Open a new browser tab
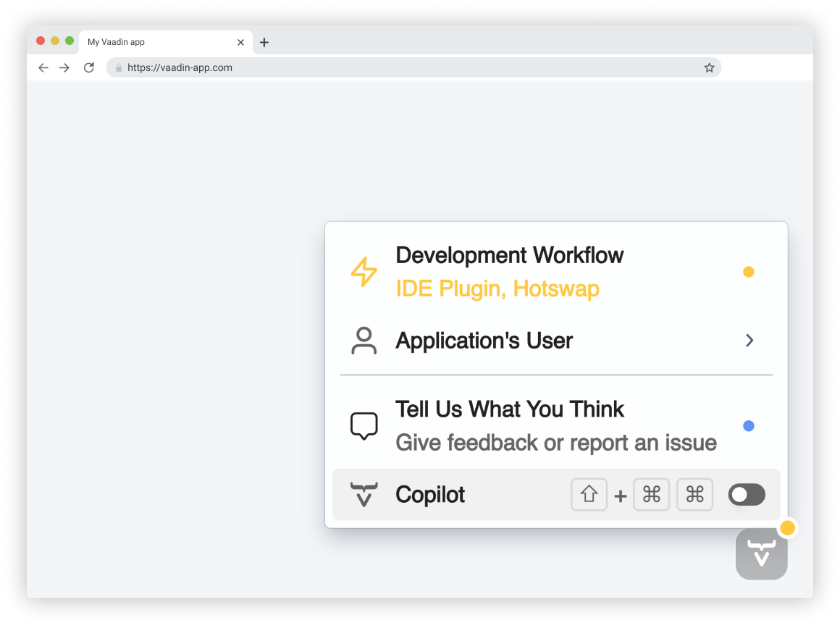The height and width of the screenshot is (626, 840). (x=264, y=42)
